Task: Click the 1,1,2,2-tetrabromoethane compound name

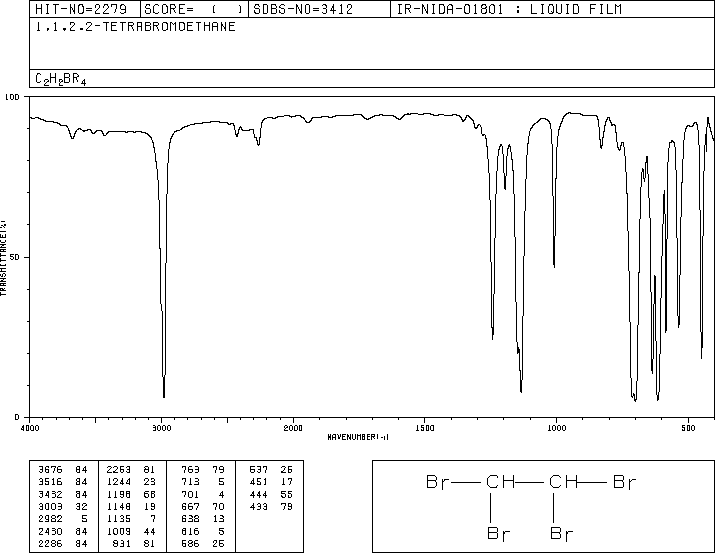Action: [135, 27]
